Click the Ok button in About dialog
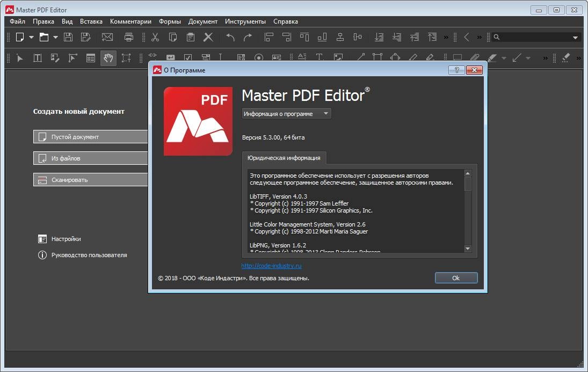 pyautogui.click(x=456, y=278)
